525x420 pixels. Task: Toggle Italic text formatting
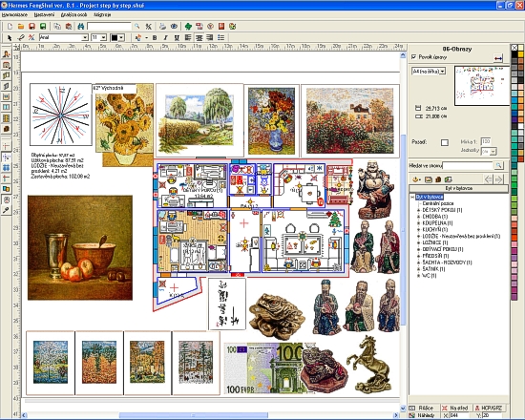(x=165, y=37)
